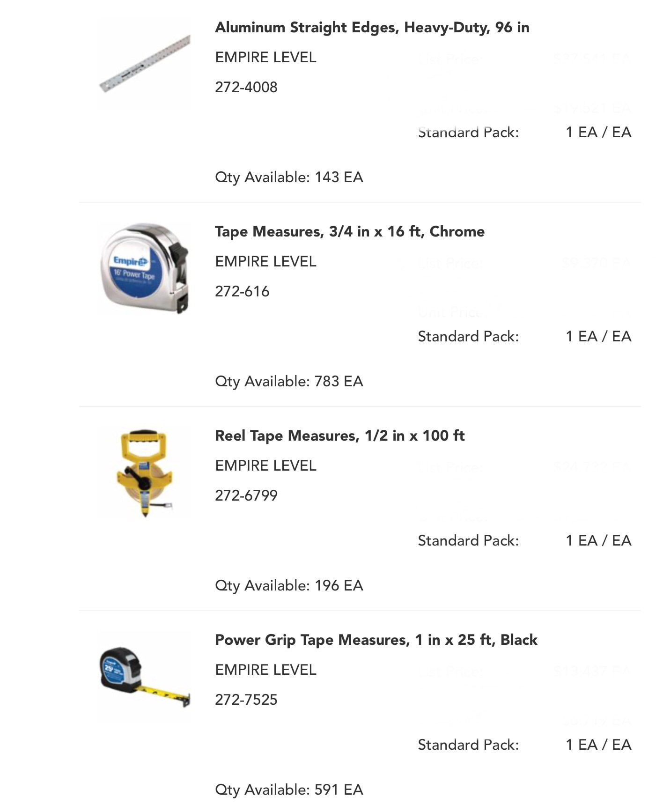Open Aluminum Straight Edges, Heavy-Duty, 96 in title
663x812 pixels.
(372, 28)
